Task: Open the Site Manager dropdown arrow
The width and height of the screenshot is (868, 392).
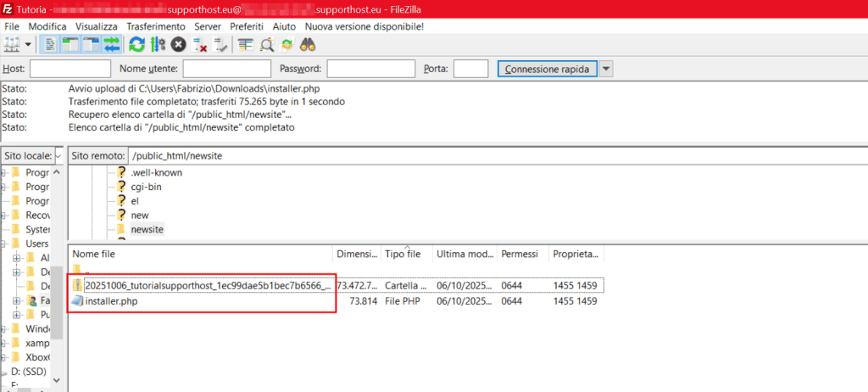Action: (x=28, y=44)
